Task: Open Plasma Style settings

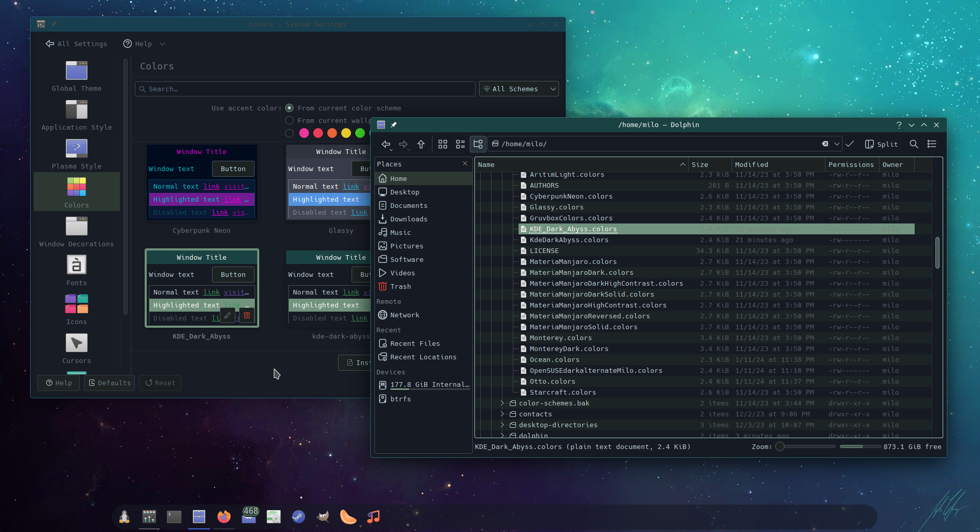Action: coord(77,154)
